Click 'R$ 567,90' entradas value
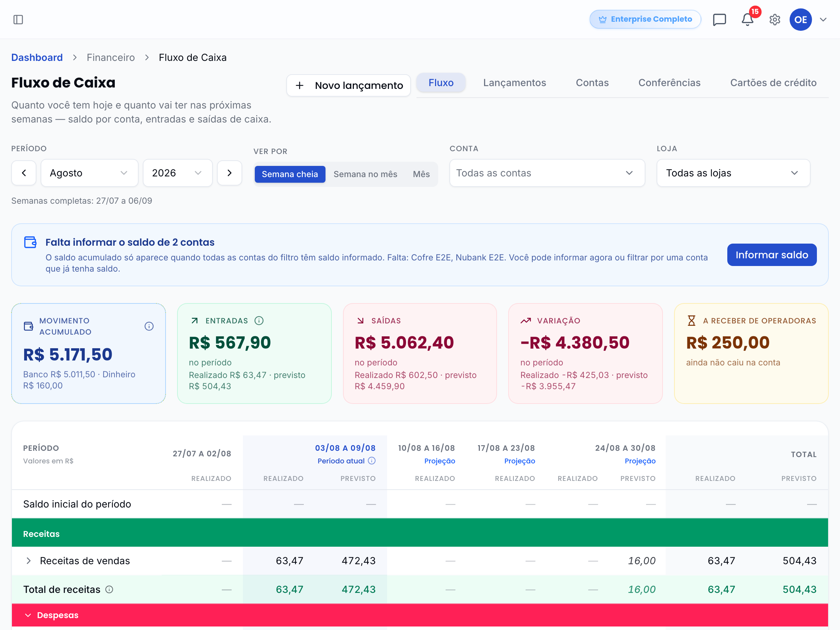 click(x=230, y=343)
